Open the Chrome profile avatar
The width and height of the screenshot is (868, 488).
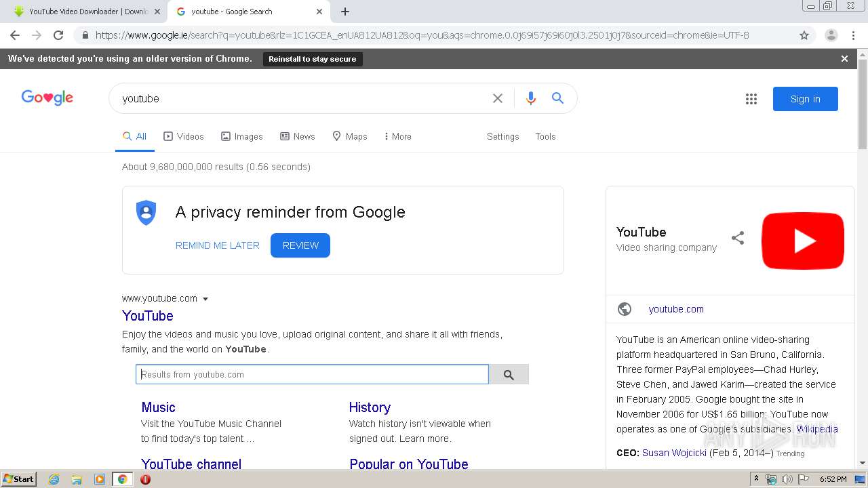pyautogui.click(x=831, y=35)
